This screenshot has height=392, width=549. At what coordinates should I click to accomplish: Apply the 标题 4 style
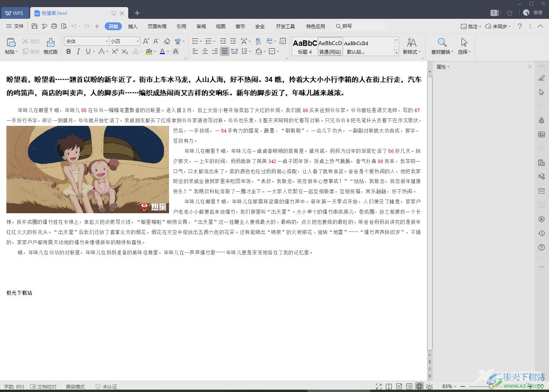tap(305, 46)
